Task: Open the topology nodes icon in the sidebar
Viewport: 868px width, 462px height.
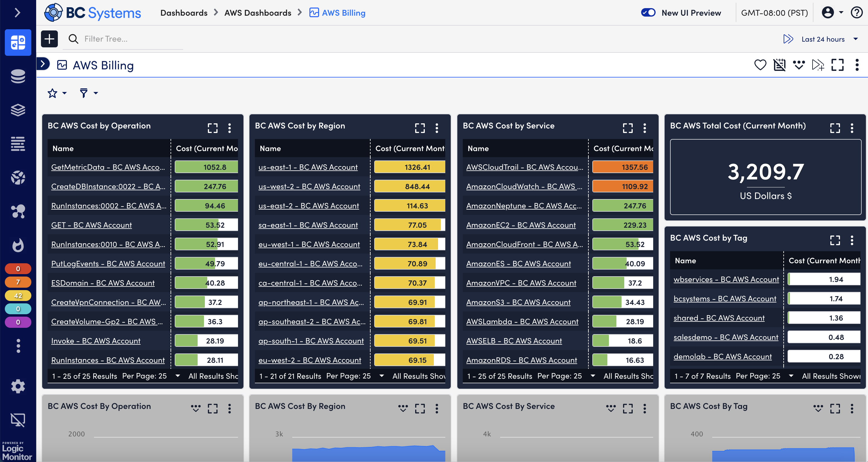Action: [18, 211]
